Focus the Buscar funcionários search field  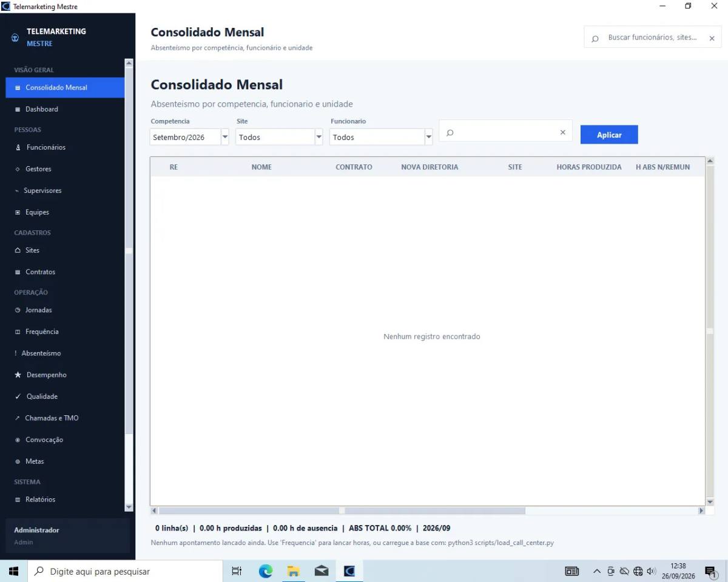tap(653, 38)
